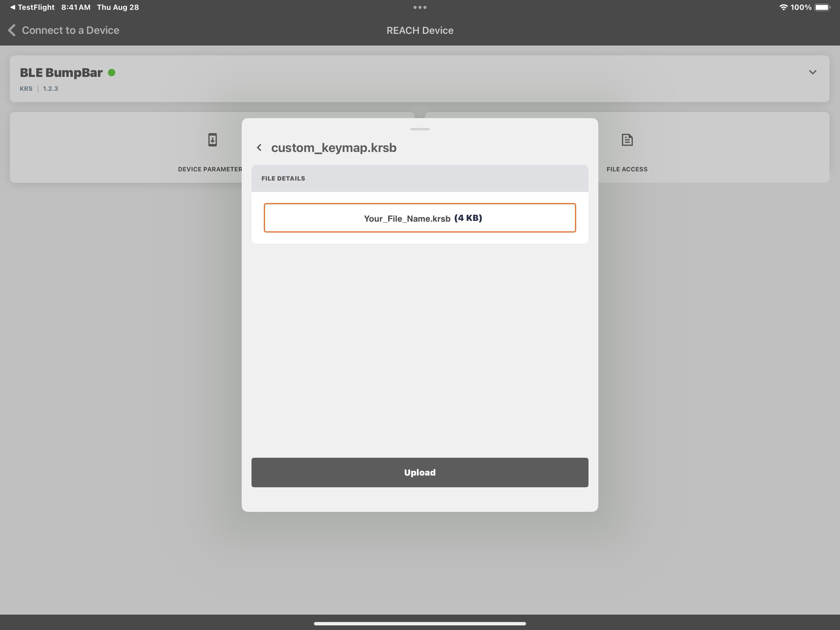Click the Upload button
Screen dimensions: 840x630
coord(420,472)
